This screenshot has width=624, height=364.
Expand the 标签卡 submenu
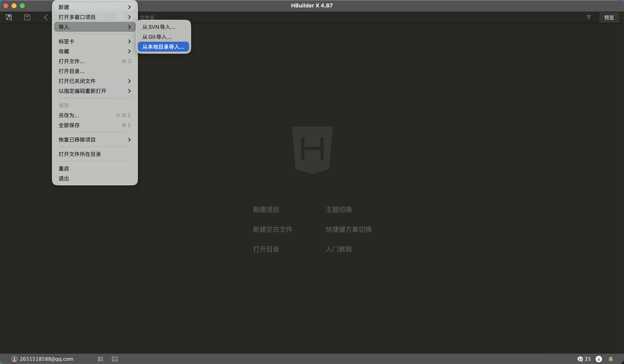pos(95,41)
